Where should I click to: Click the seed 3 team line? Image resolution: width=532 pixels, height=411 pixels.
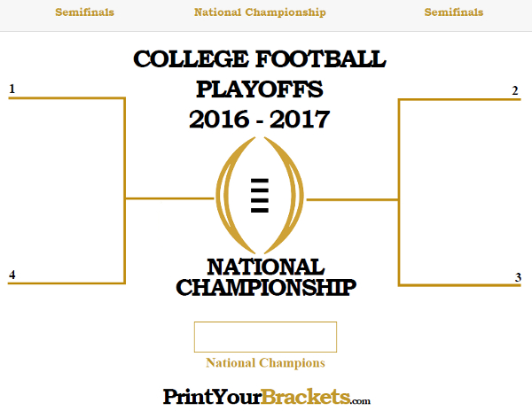point(459,285)
